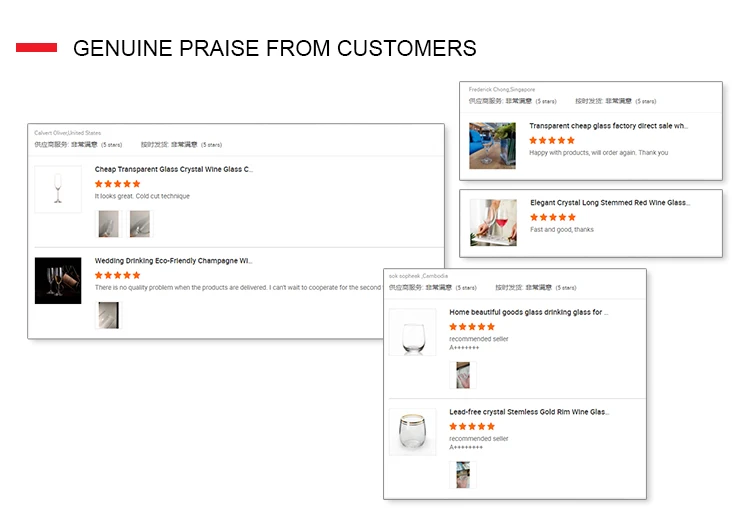View review photo under Wedding Drinking review
This screenshot has height=521, width=750.
[x=108, y=315]
